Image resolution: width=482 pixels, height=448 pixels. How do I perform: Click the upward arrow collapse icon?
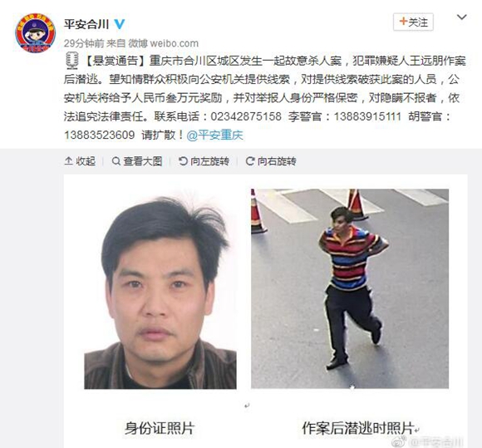click(68, 160)
